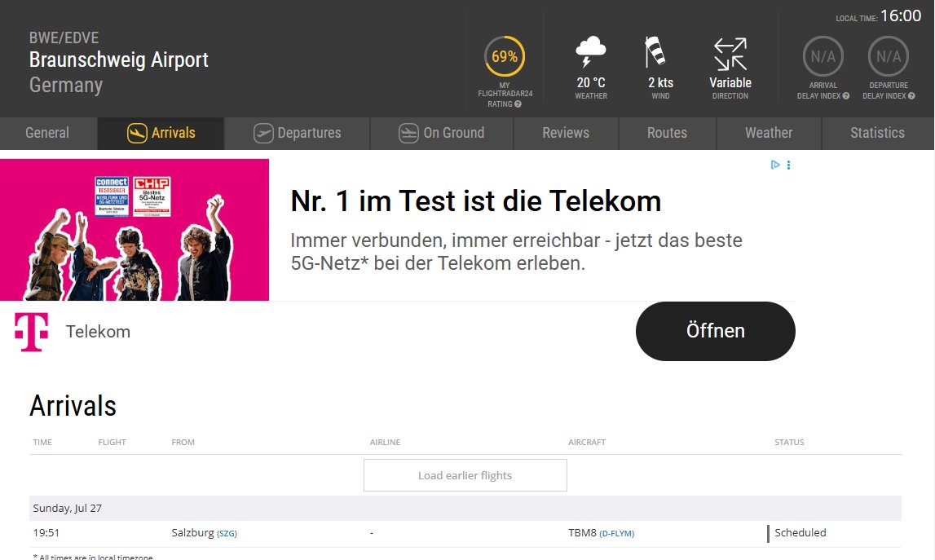Click the N/A arrival delay index circle
Image resolution: width=935 pixels, height=560 pixels.
(823, 57)
